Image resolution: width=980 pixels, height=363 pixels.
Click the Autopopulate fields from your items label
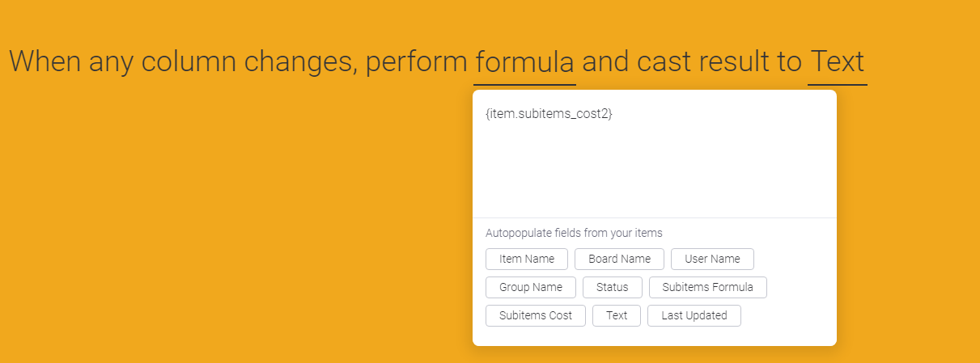(x=574, y=233)
